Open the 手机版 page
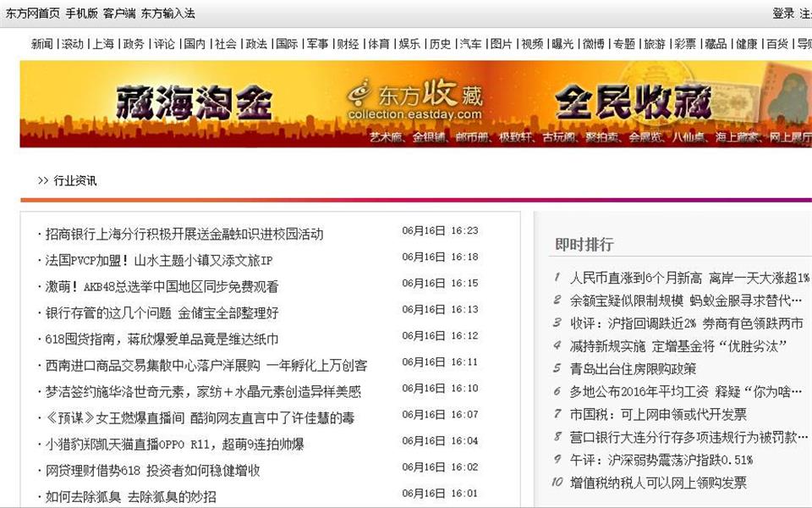The height and width of the screenshot is (508, 812). [x=84, y=12]
